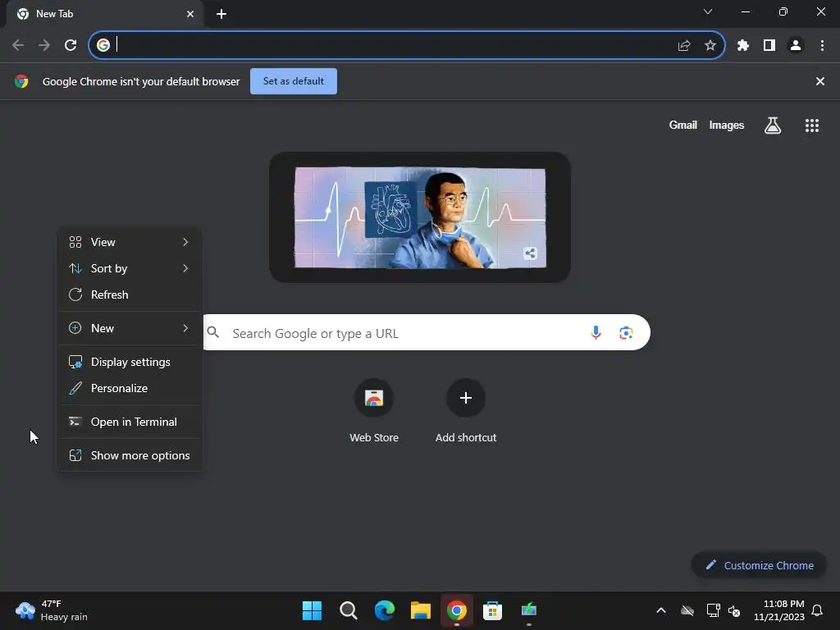840x630 pixels.
Task: Open Microsoft Store from the taskbar
Action: point(492,610)
